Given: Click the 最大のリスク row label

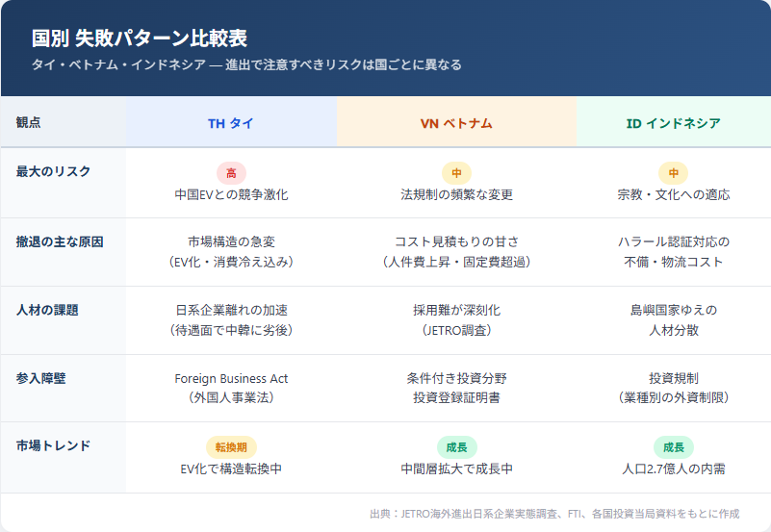Looking at the screenshot, I should pyautogui.click(x=53, y=171).
